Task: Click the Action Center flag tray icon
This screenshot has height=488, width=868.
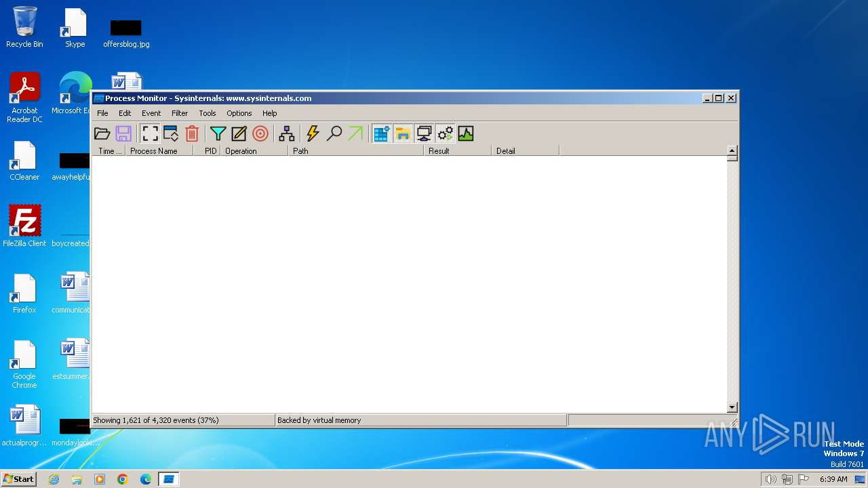Action: tap(804, 479)
